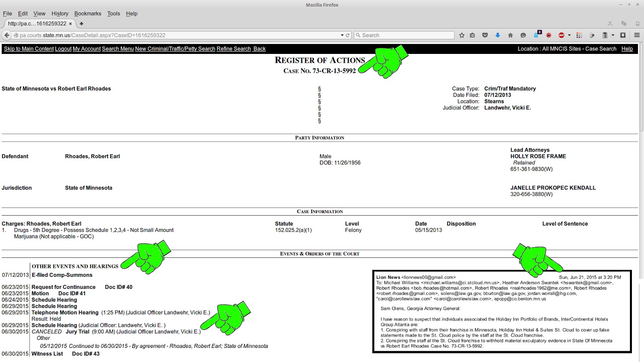Open the Edit menu
Viewport: 644px width, 362px height.
point(23,13)
